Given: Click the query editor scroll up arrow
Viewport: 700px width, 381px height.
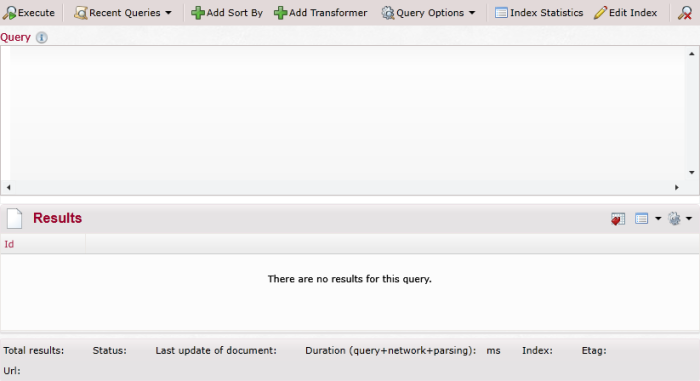Looking at the screenshot, I should [x=692, y=54].
